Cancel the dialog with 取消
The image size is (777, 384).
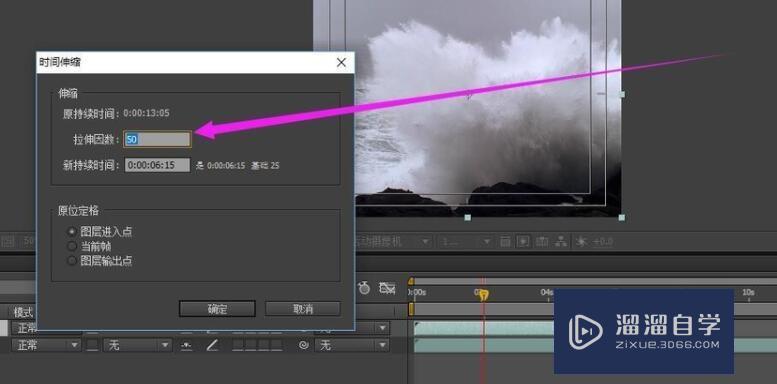(303, 309)
